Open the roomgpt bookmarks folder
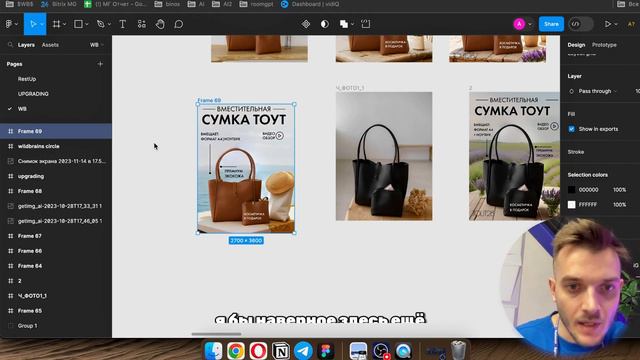Image resolution: width=640 pixels, height=360 pixels. coord(256,4)
